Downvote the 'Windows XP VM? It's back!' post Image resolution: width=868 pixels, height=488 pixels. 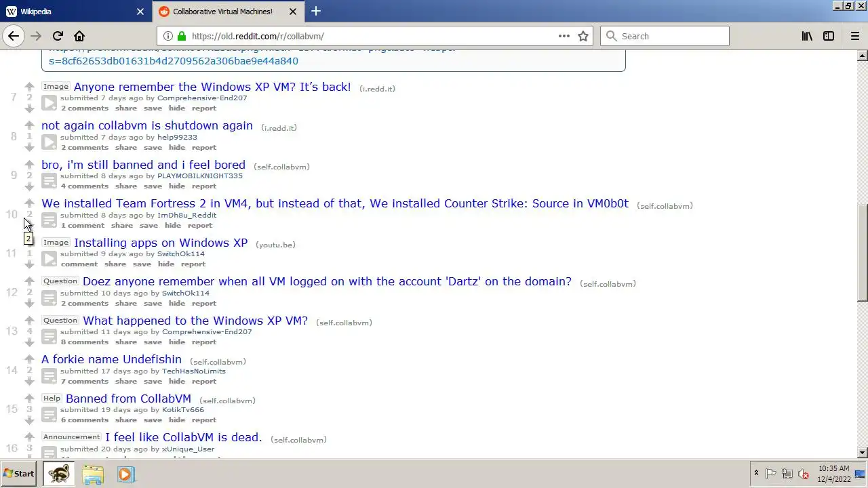click(29, 108)
